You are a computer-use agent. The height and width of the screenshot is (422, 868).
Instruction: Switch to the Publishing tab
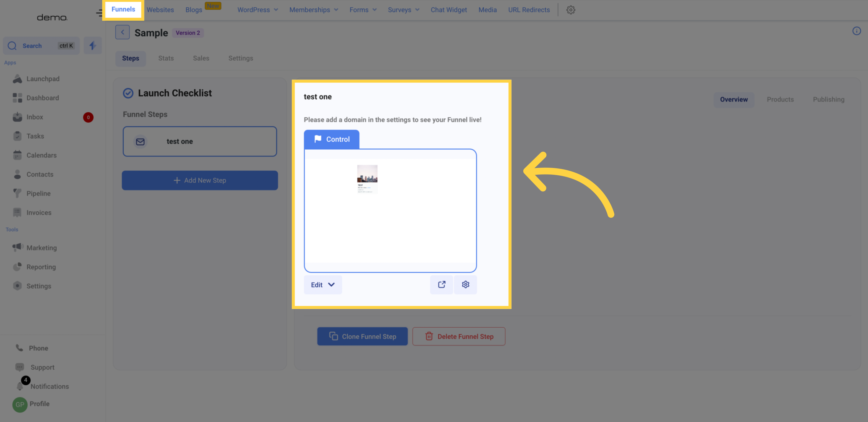(x=828, y=100)
